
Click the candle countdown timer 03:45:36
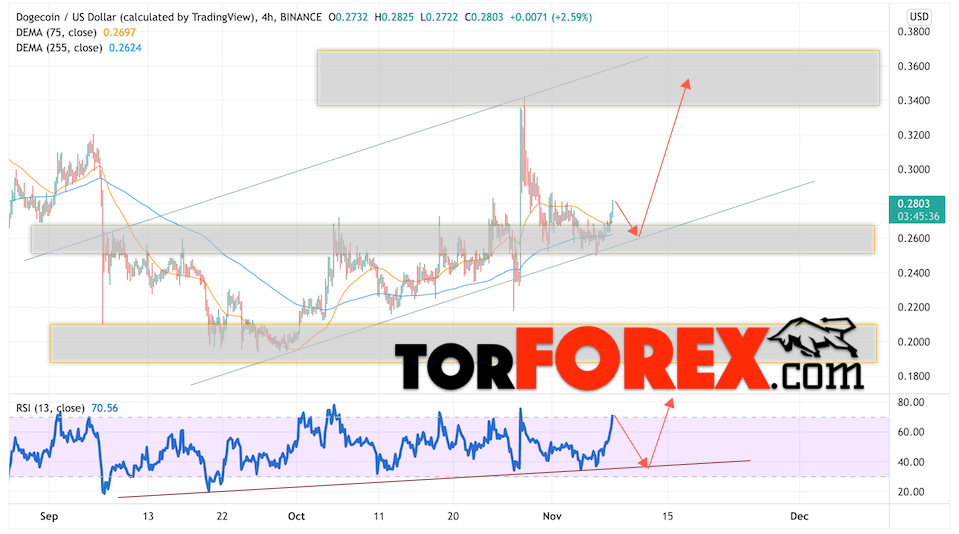pos(919,217)
